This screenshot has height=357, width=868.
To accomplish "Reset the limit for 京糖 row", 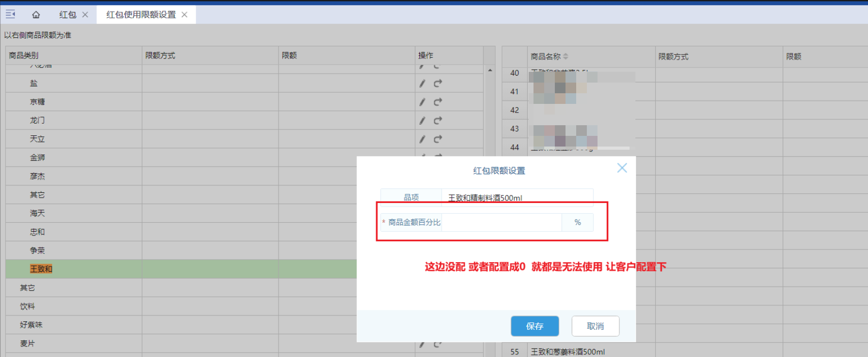I will click(x=437, y=102).
